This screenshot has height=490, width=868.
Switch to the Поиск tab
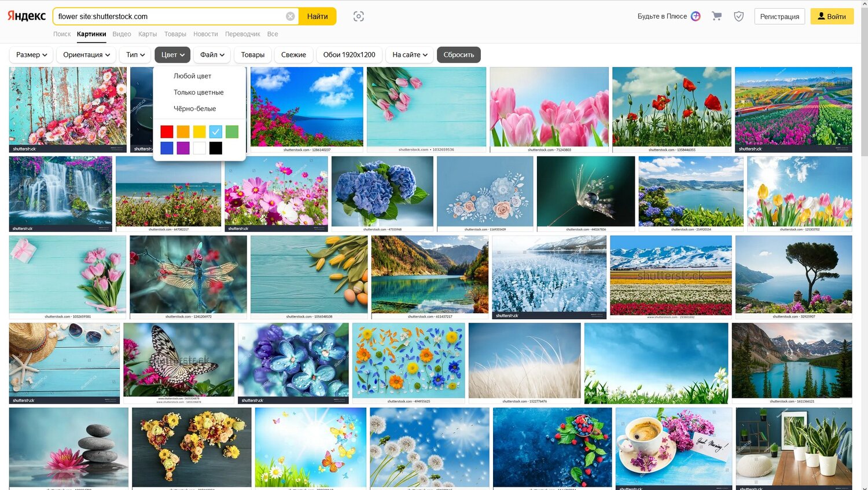62,34
